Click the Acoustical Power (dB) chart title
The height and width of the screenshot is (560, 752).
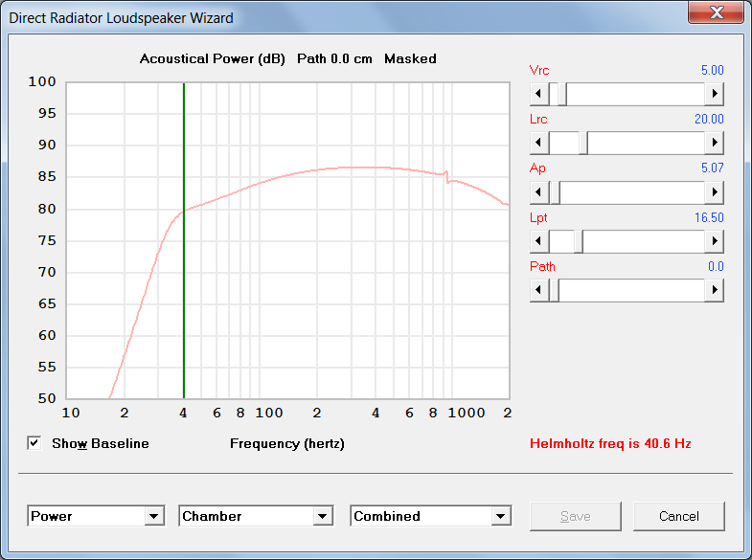pyautogui.click(x=212, y=59)
